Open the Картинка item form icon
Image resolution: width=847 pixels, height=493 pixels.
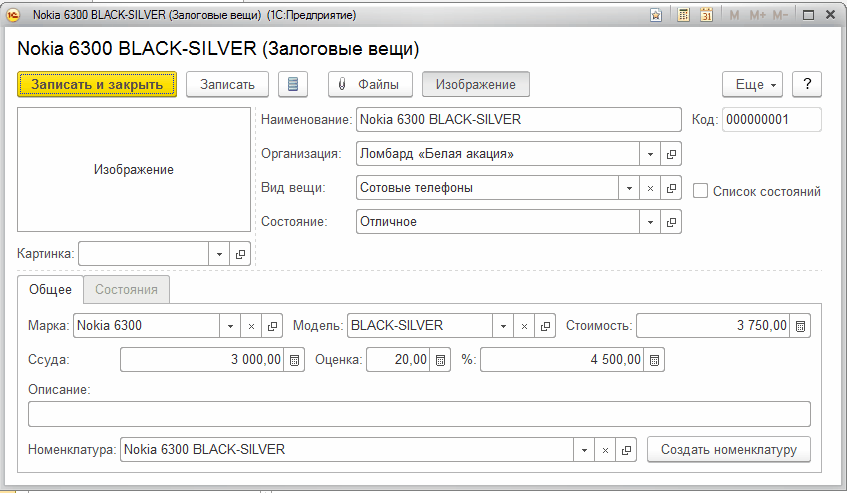tap(240, 254)
